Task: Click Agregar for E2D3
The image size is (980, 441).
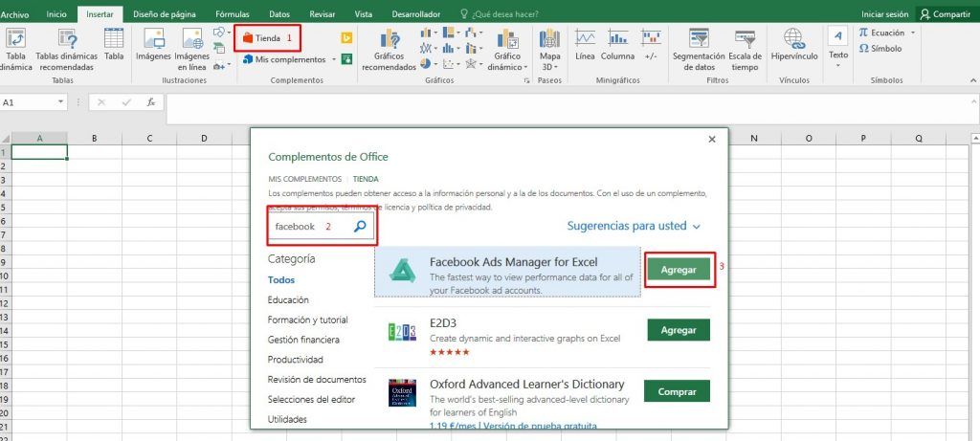Action: pos(679,330)
